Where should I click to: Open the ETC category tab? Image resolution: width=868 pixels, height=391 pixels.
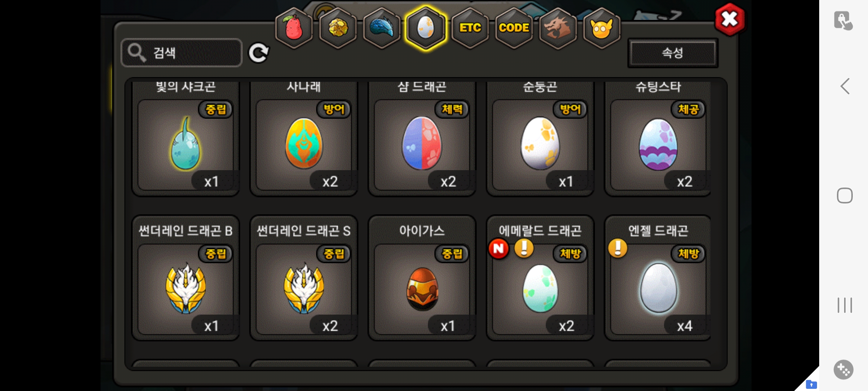(470, 28)
